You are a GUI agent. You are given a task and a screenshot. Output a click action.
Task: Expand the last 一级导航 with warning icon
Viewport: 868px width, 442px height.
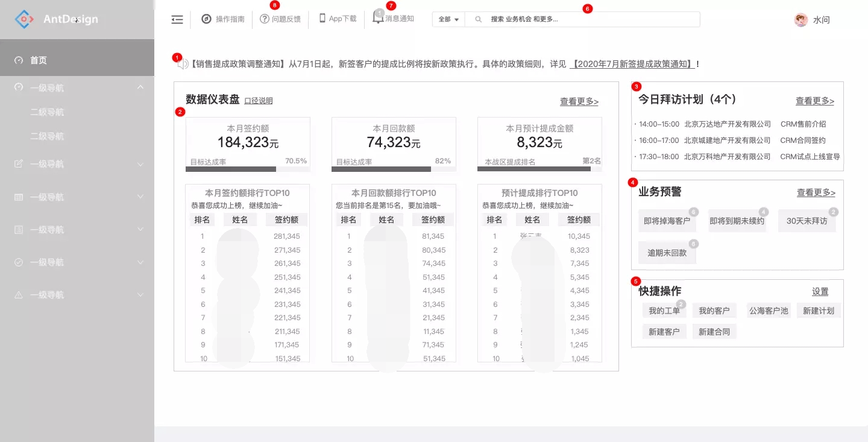pyautogui.click(x=140, y=295)
